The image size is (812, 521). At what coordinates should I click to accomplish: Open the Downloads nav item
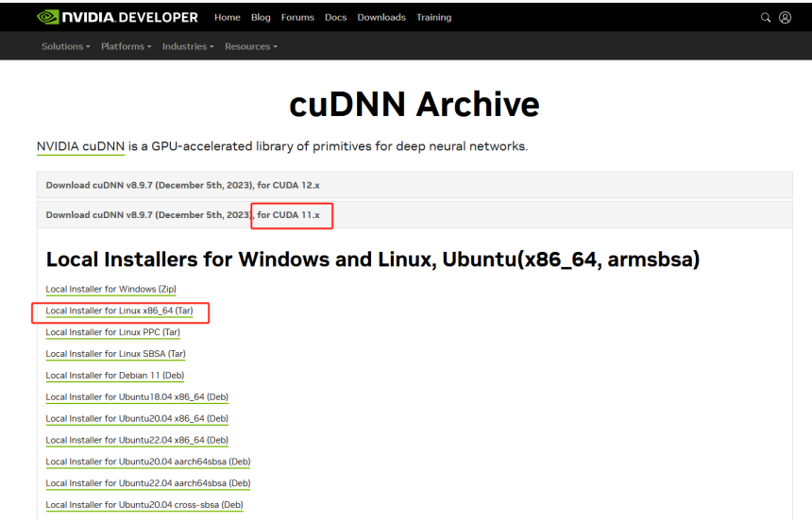(x=381, y=18)
